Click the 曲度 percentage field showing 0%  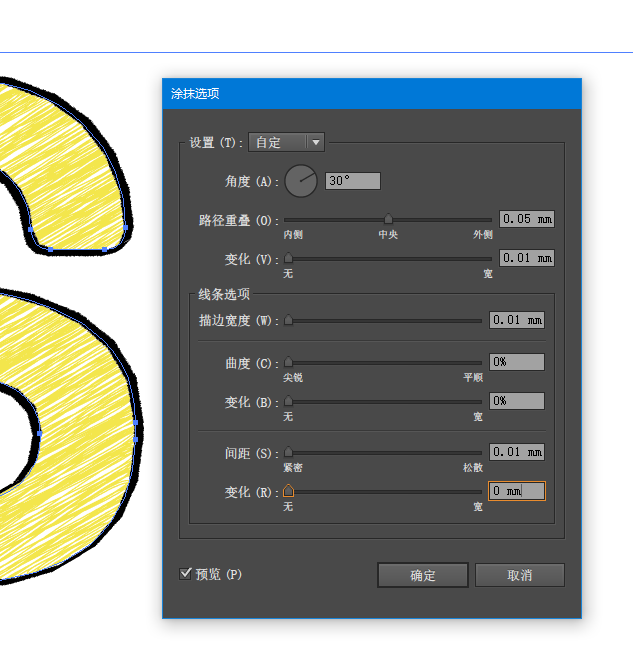[x=517, y=362]
